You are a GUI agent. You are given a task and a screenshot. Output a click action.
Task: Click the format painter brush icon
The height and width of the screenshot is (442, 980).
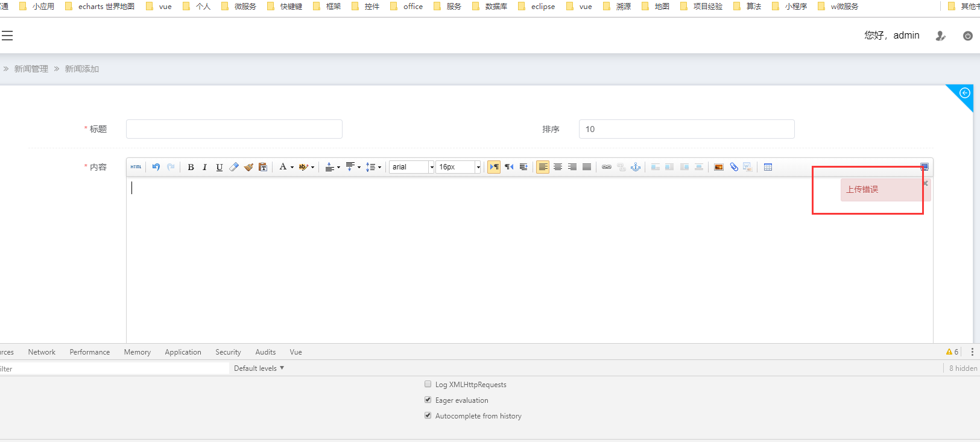tap(248, 167)
